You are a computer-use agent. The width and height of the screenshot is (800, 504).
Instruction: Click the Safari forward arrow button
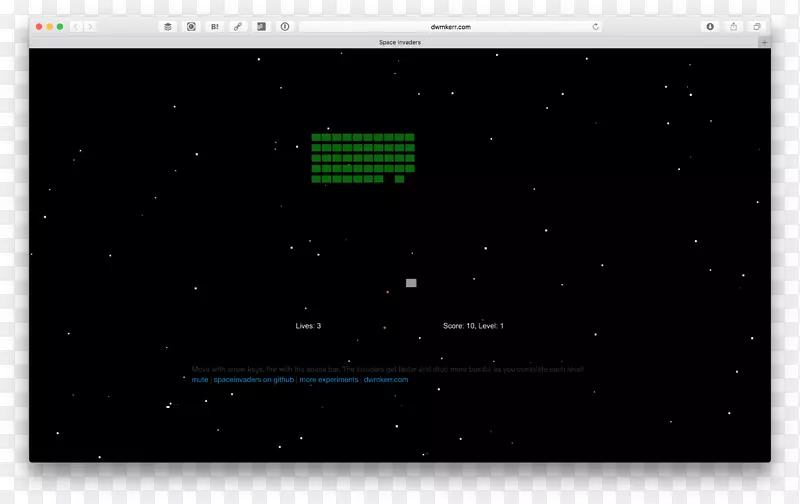(90, 27)
